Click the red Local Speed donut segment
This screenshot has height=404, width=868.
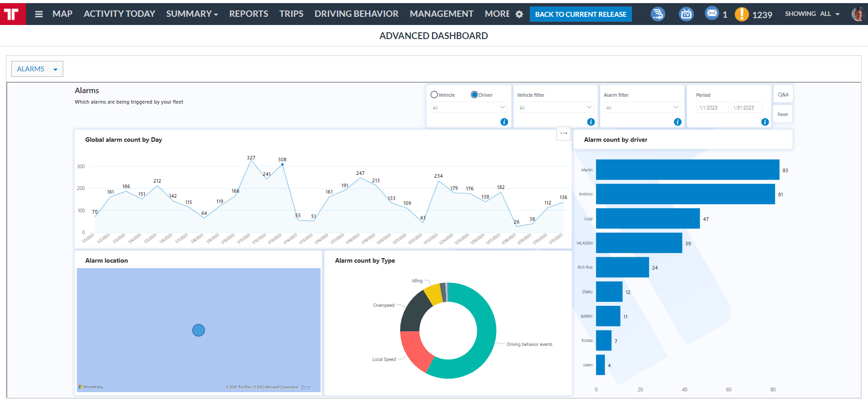pos(414,350)
